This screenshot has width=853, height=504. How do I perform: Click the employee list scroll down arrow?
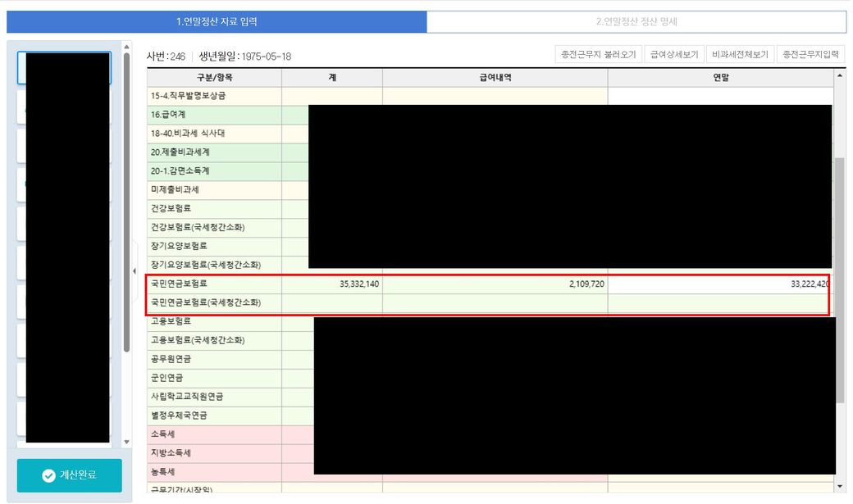point(126,443)
